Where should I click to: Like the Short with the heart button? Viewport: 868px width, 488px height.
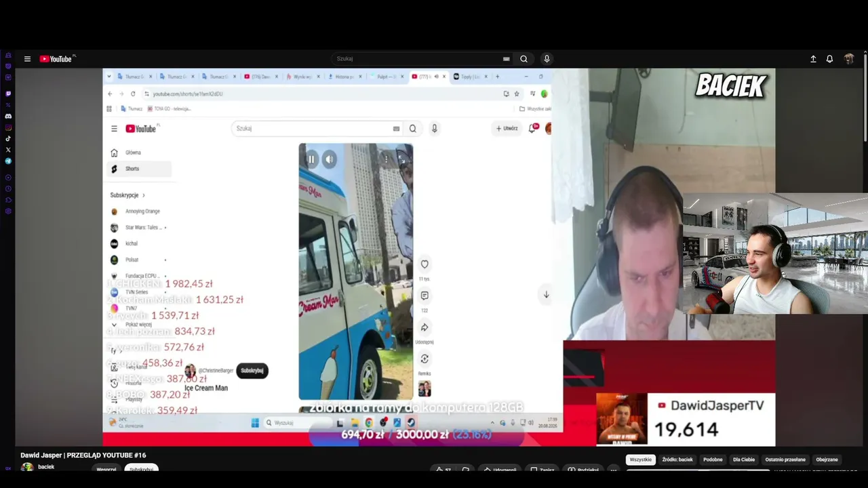click(425, 264)
